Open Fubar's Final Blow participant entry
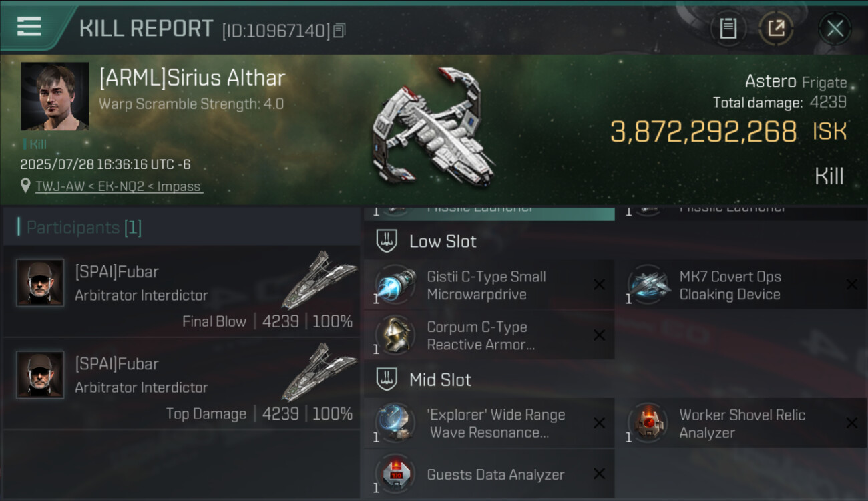Screen dimensions: 868x501 (182, 292)
